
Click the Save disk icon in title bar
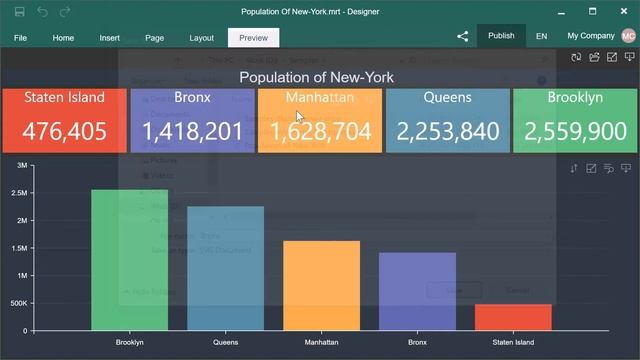pyautogui.click(x=19, y=11)
